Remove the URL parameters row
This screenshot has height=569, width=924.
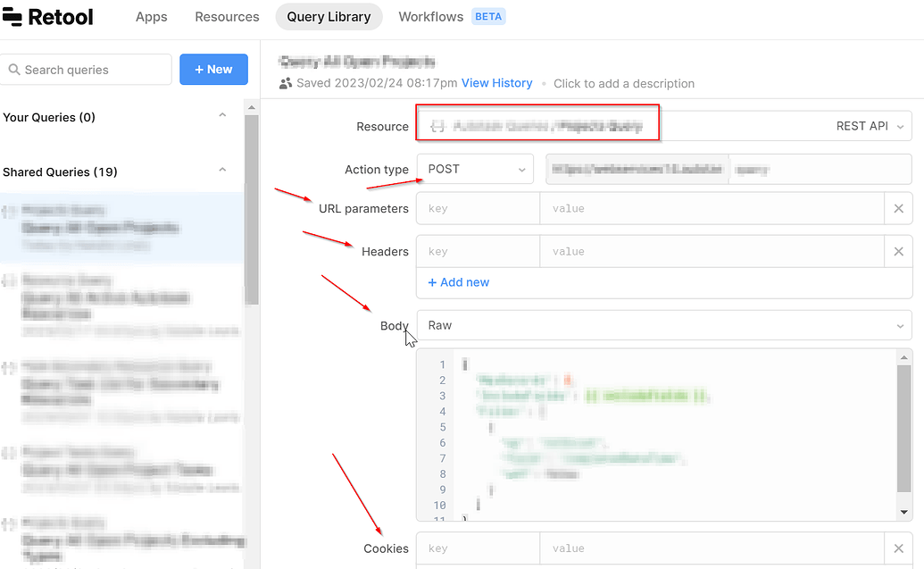(899, 208)
